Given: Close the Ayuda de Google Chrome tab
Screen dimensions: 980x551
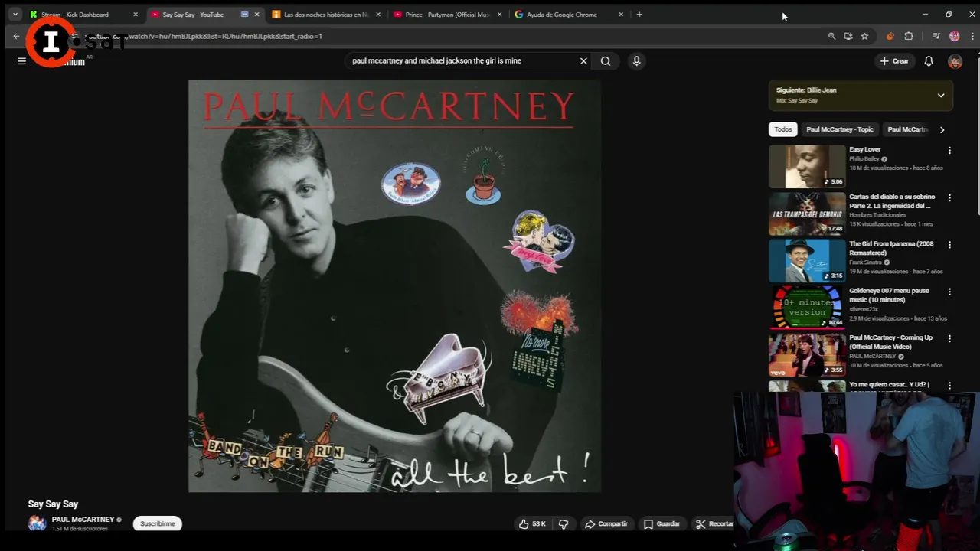Looking at the screenshot, I should click(621, 15).
